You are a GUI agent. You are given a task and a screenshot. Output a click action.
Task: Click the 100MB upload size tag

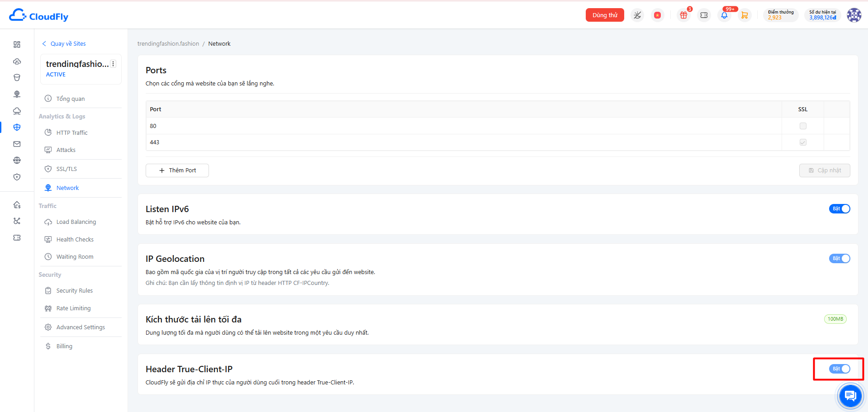click(835, 319)
